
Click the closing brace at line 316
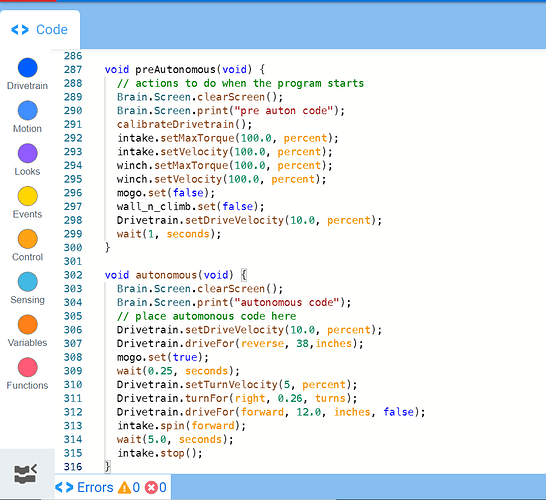pos(108,467)
